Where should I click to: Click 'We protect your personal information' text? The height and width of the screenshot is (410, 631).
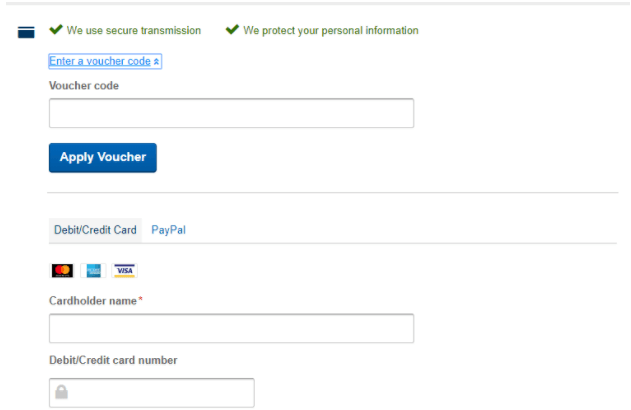point(331,30)
